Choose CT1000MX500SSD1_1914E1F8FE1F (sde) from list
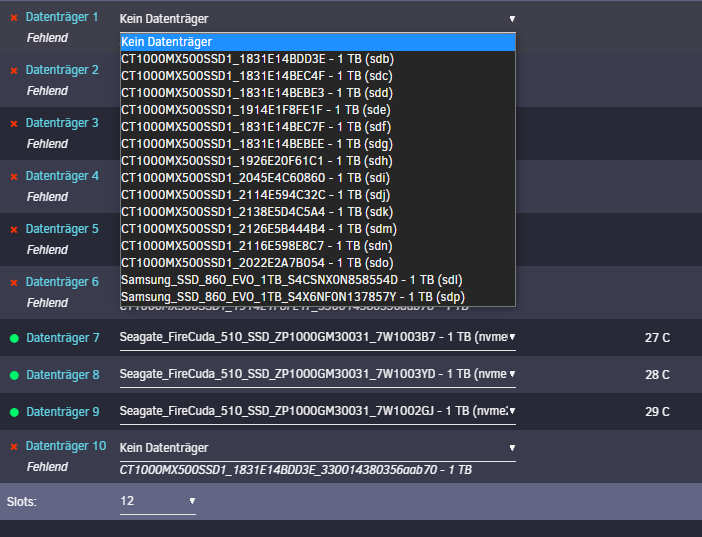This screenshot has width=702, height=537. point(318,110)
